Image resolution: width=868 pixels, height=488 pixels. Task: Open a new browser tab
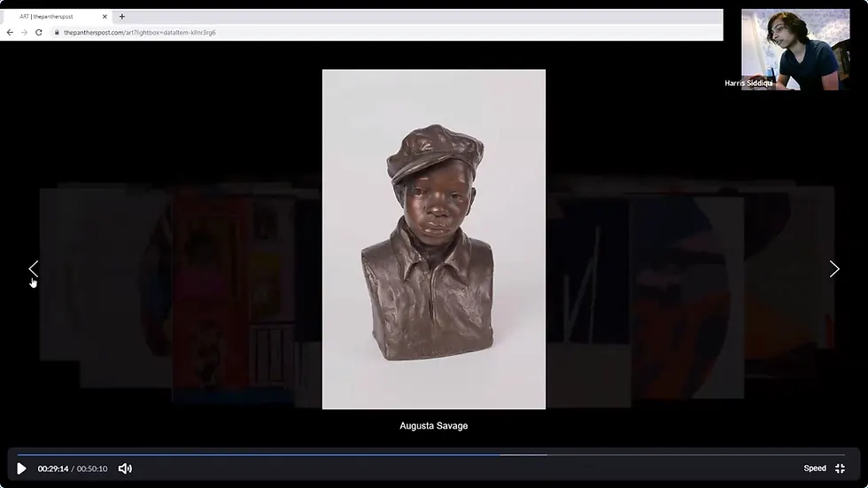coord(122,17)
